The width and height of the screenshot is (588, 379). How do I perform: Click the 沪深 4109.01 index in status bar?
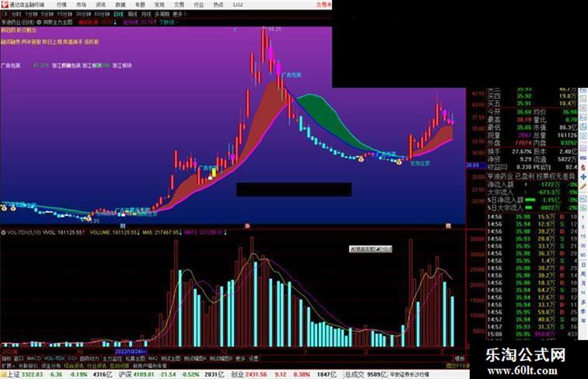click(135, 375)
